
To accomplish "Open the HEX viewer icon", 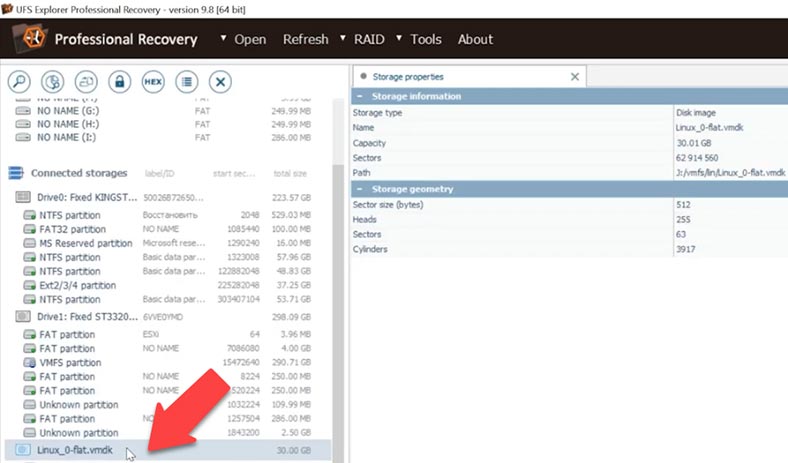I will [153, 81].
